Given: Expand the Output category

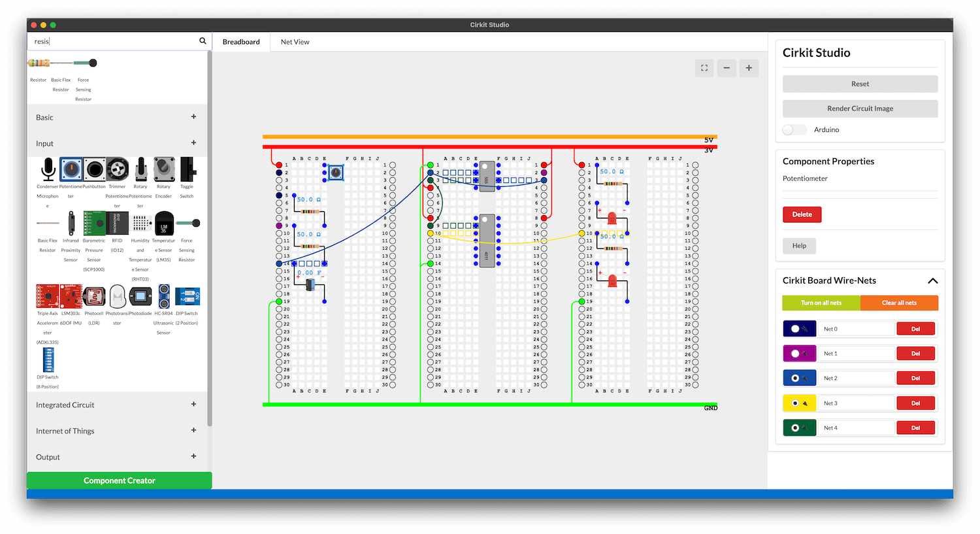Looking at the screenshot, I should [193, 456].
